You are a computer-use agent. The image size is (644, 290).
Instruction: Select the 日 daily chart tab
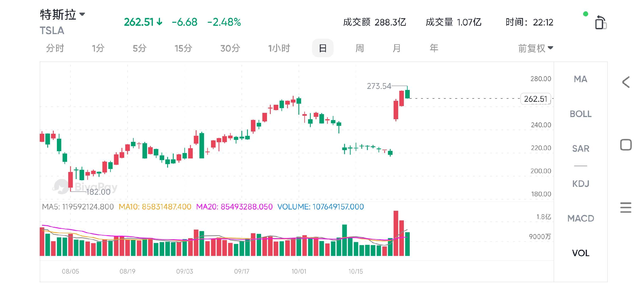[323, 48]
